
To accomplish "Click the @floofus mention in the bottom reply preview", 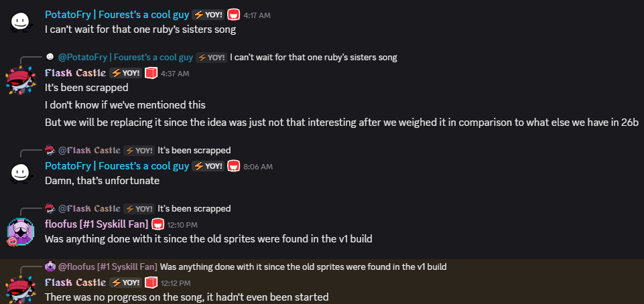I will coord(107,267).
